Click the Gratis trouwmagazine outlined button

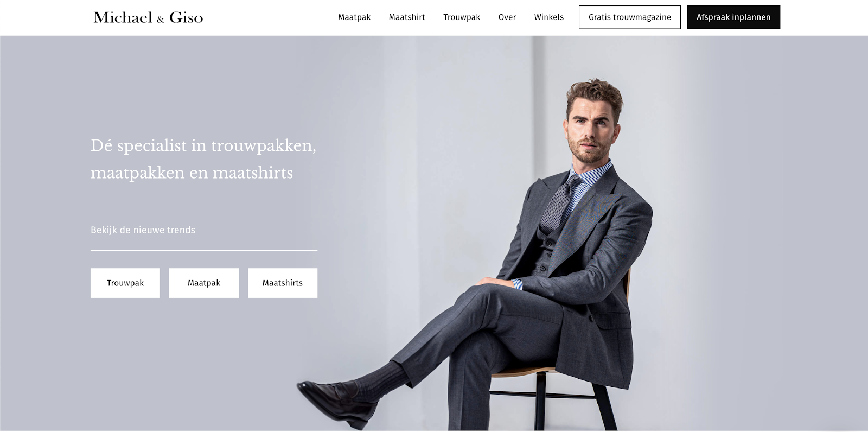630,17
